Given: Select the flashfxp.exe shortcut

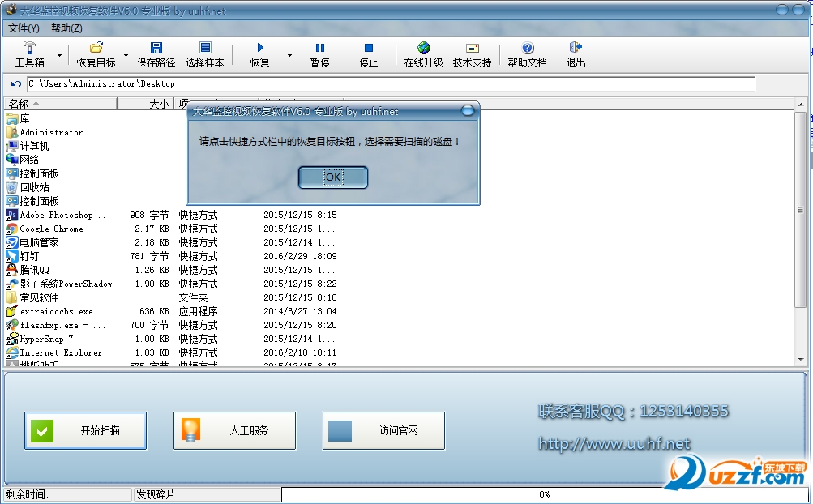Looking at the screenshot, I should [x=55, y=325].
